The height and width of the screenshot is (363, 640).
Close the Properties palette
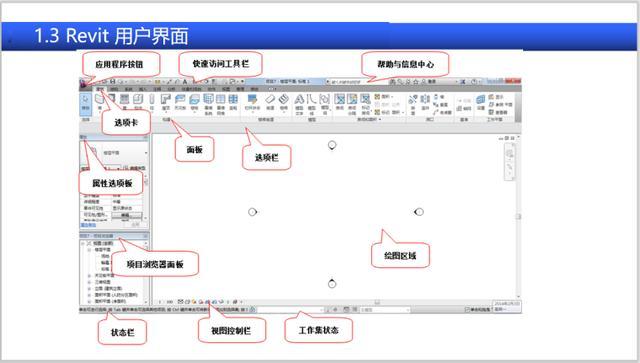point(145,137)
